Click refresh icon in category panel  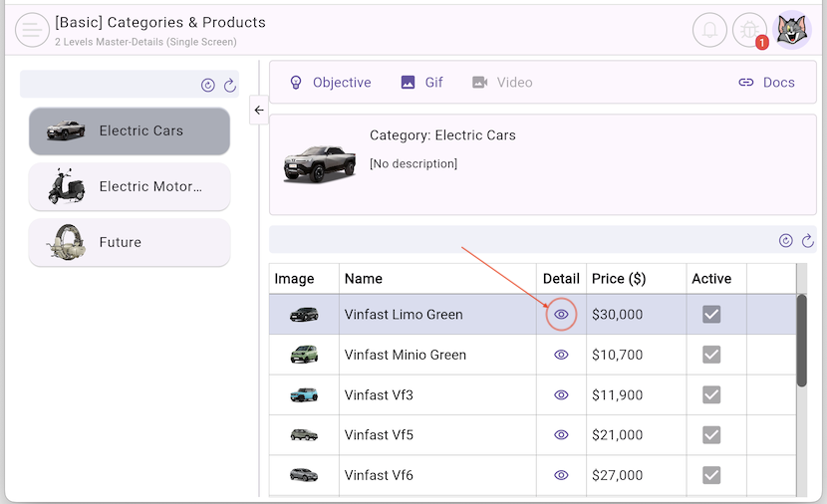point(229,86)
